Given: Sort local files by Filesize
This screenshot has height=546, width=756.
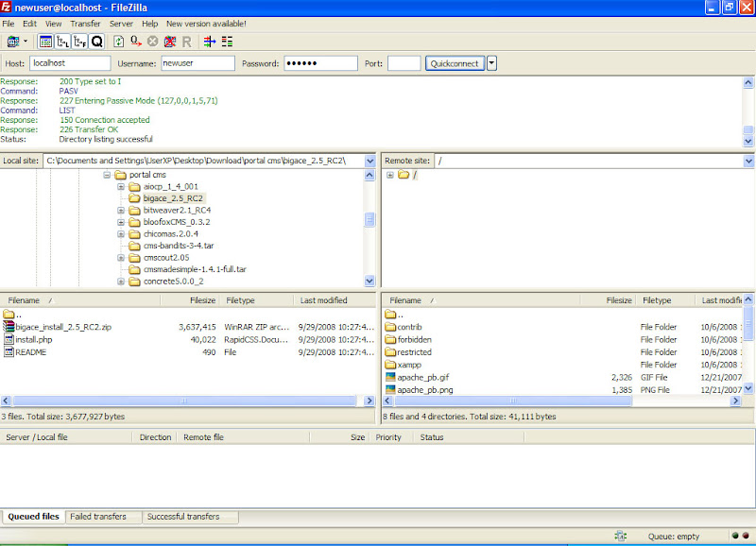Looking at the screenshot, I should click(191, 300).
